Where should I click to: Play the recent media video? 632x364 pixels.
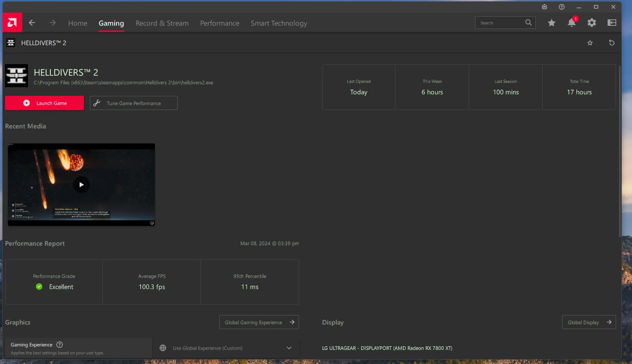[x=81, y=185]
